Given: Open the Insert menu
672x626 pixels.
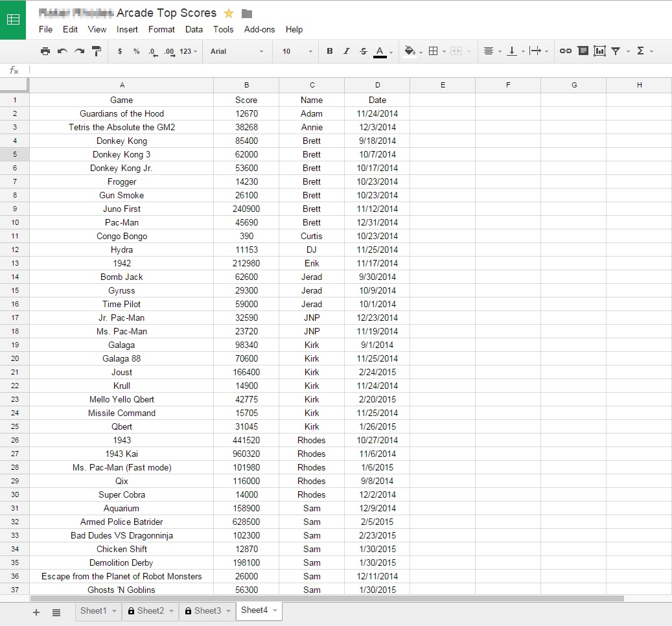Looking at the screenshot, I should pyautogui.click(x=127, y=30).
